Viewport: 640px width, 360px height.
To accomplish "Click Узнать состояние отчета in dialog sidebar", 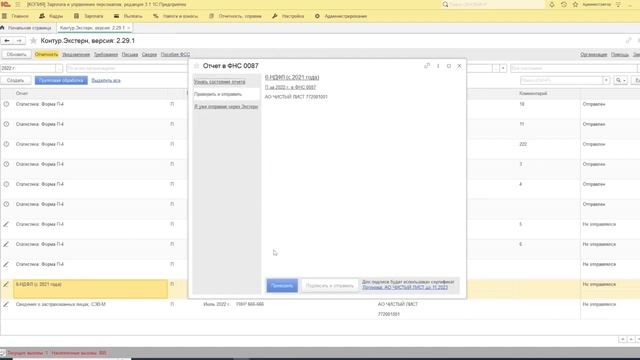I will 220,82.
